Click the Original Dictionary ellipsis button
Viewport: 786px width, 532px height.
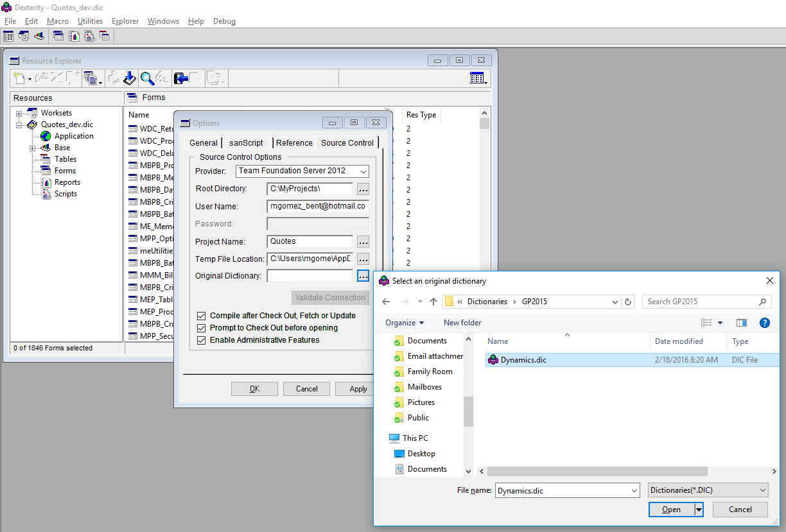coord(363,276)
